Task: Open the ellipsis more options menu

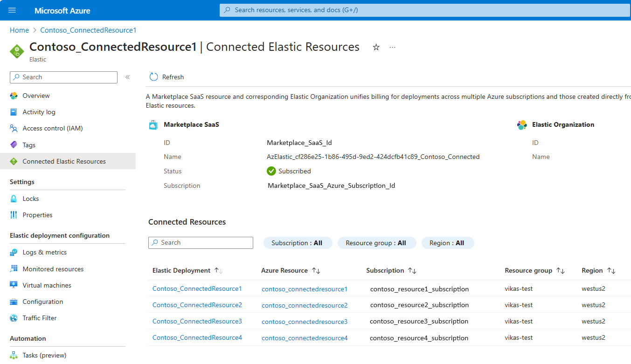Action: pos(393,47)
